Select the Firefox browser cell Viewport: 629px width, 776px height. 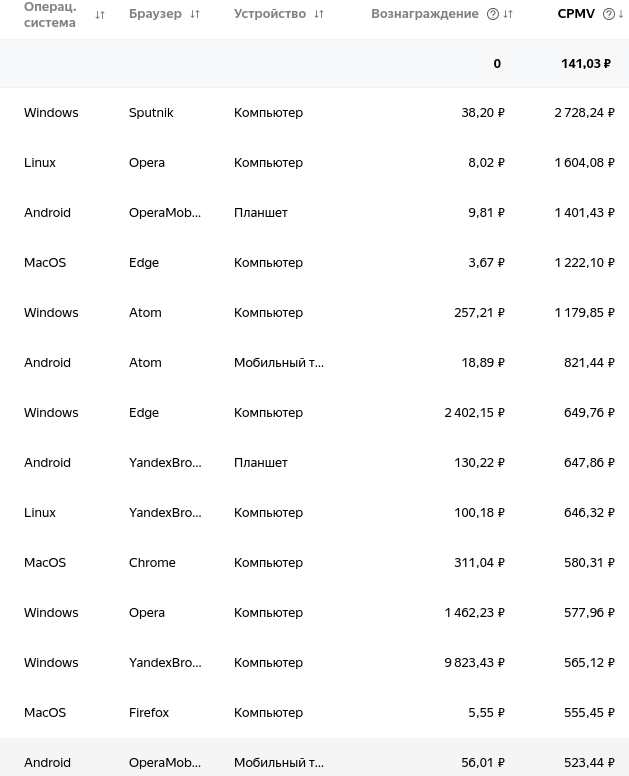[x=149, y=713]
